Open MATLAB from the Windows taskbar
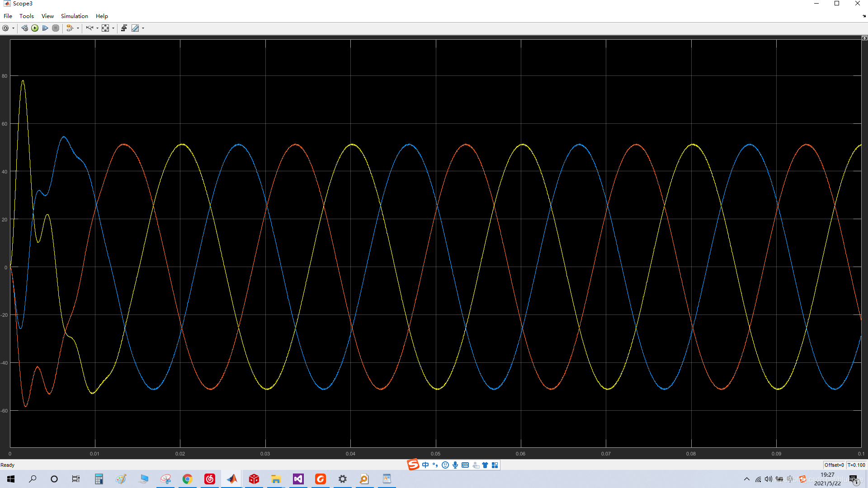 232,479
